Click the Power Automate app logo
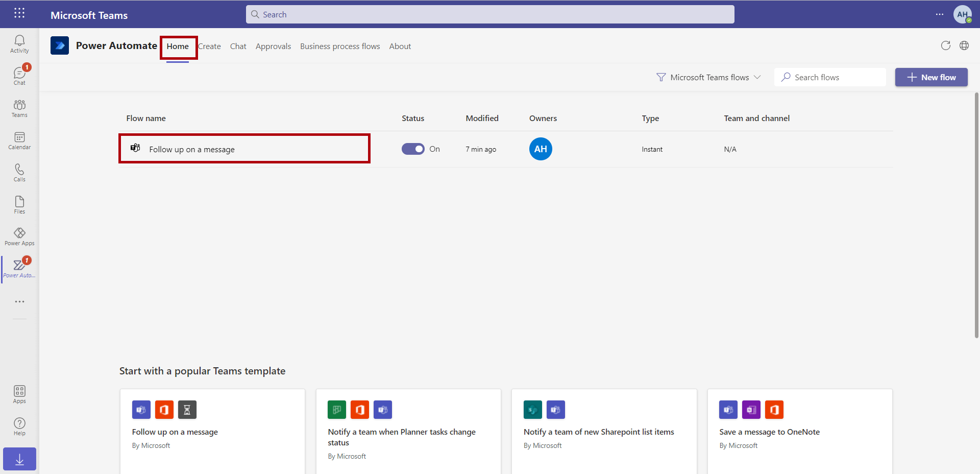Screen dimensions: 980x474 click(60, 45)
